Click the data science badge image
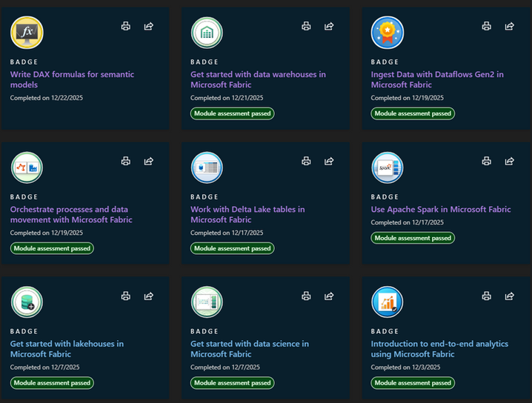This screenshot has width=532, height=403. point(207,302)
